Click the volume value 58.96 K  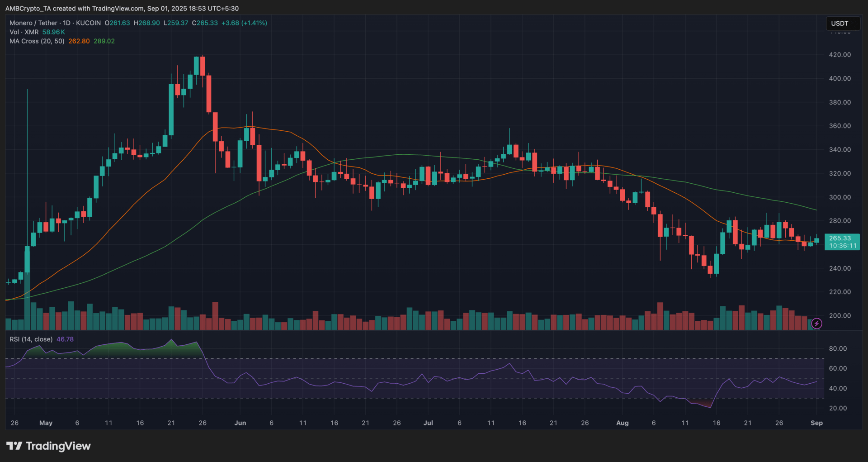pos(54,32)
